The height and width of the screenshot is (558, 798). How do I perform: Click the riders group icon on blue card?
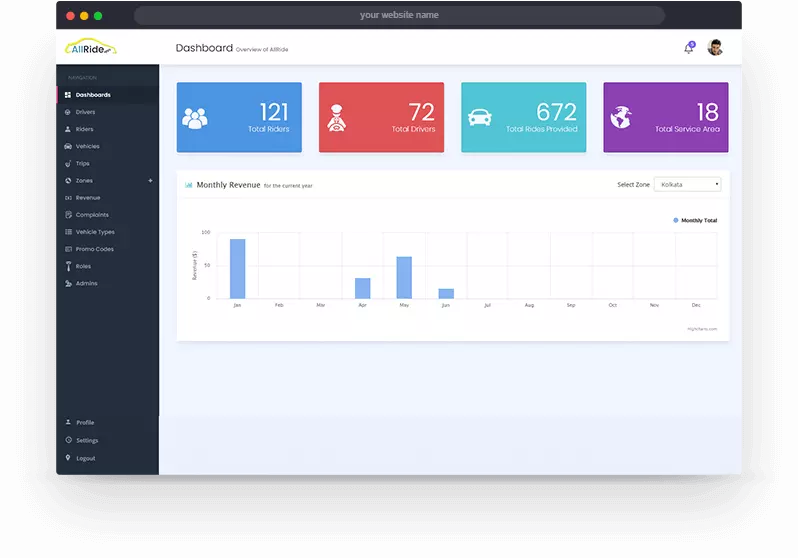(x=195, y=118)
